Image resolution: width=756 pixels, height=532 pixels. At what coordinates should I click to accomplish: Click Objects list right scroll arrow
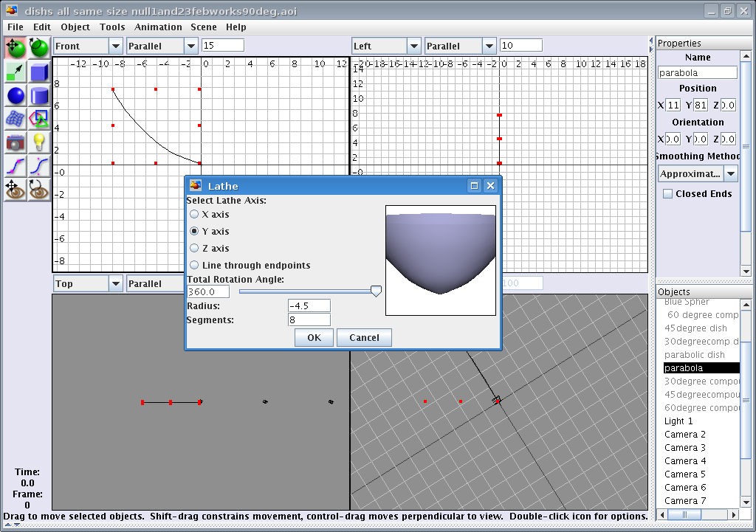734,514
